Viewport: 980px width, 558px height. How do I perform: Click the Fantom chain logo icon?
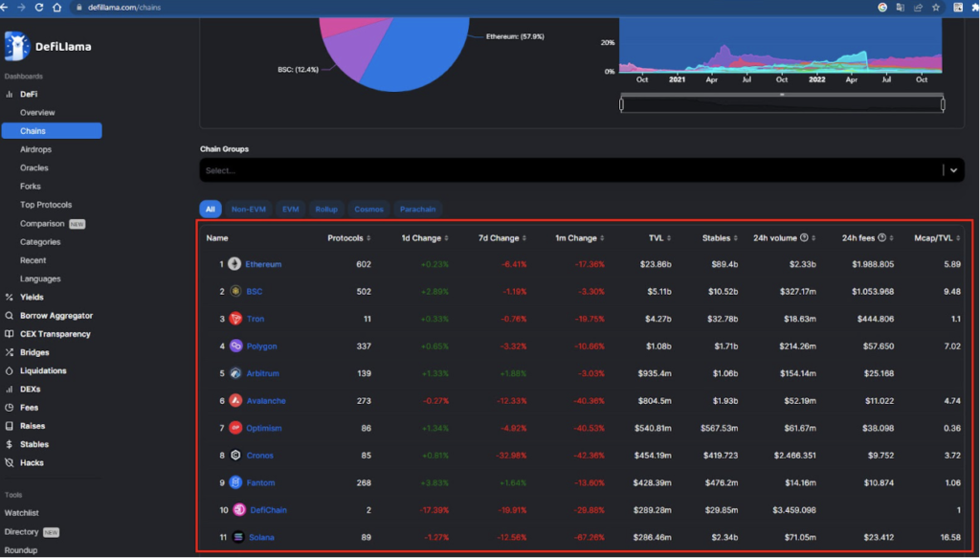click(235, 482)
